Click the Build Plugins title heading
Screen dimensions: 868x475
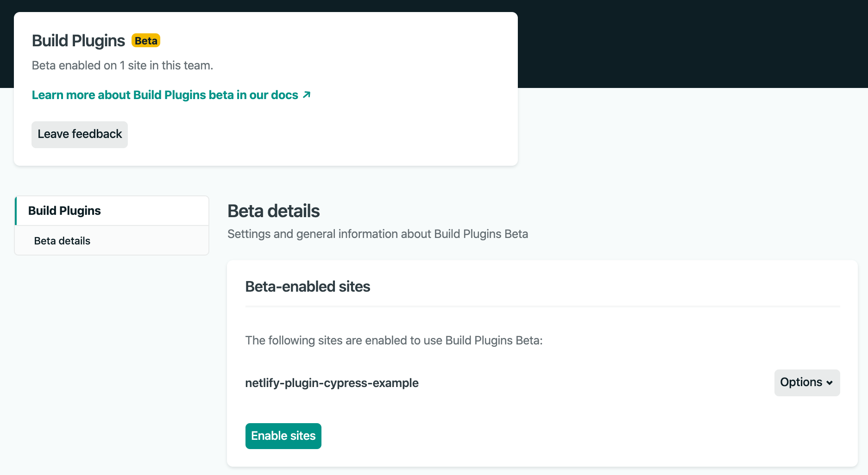[78, 41]
